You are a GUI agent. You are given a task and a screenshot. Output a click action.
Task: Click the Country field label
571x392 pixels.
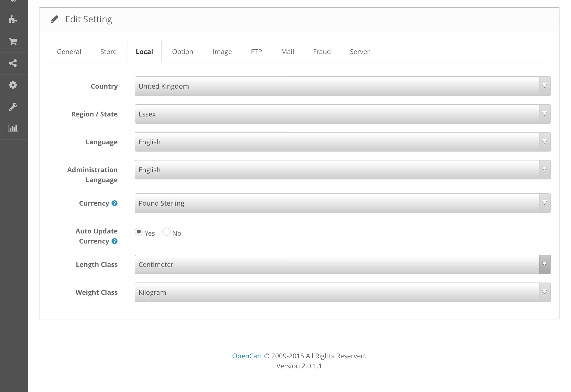[104, 86]
